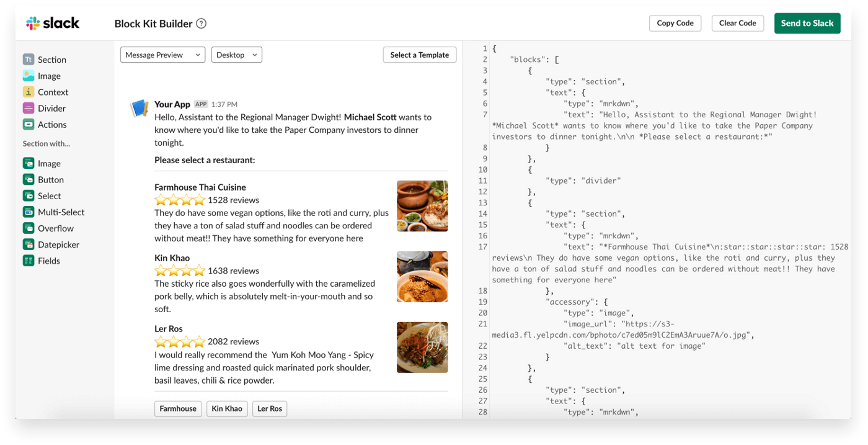Choose the Kin Khao button in message

[227, 408]
